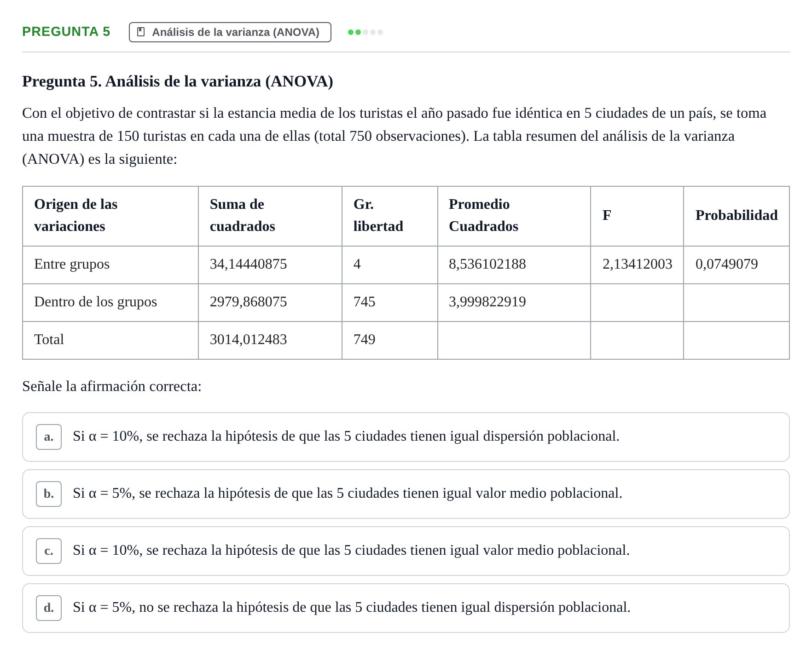
Task: Click the cell 34,14440875
Action: [248, 264]
